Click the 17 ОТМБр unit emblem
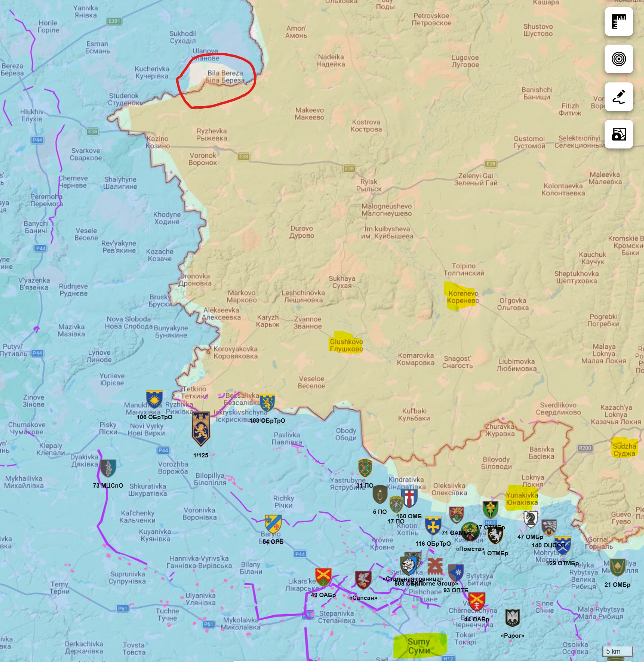The height and width of the screenshot is (662, 644). tap(490, 510)
